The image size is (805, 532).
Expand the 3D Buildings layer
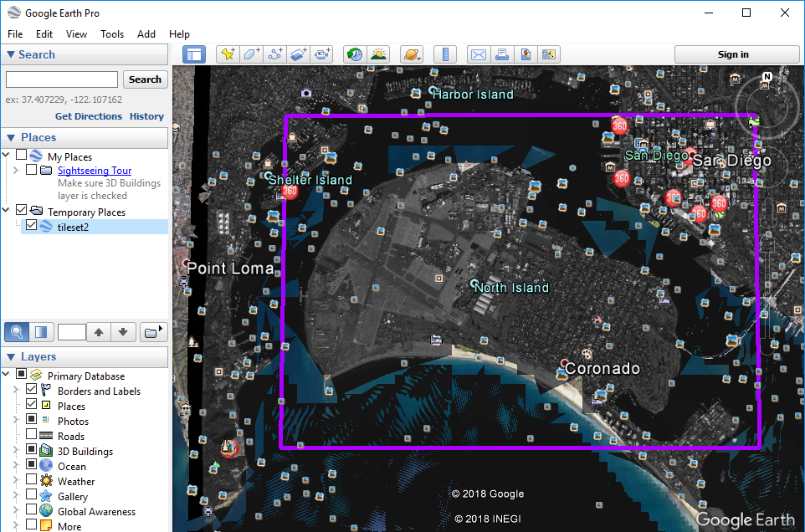(16, 450)
